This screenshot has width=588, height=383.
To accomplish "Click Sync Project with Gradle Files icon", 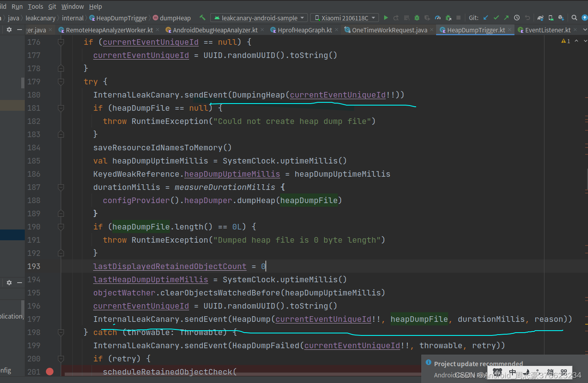I will click(x=540, y=18).
